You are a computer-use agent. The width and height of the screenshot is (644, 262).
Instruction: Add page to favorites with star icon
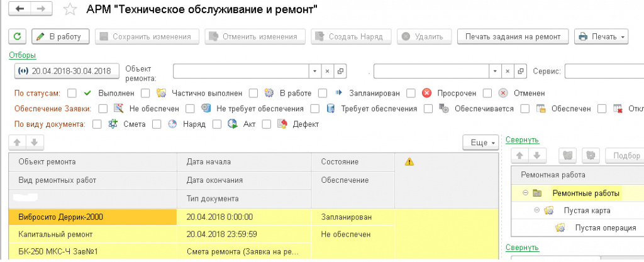click(x=72, y=10)
